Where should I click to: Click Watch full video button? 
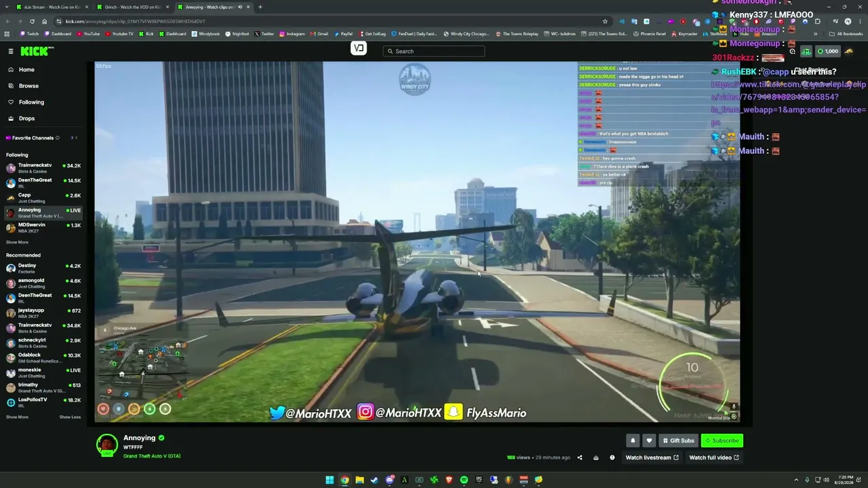click(714, 457)
